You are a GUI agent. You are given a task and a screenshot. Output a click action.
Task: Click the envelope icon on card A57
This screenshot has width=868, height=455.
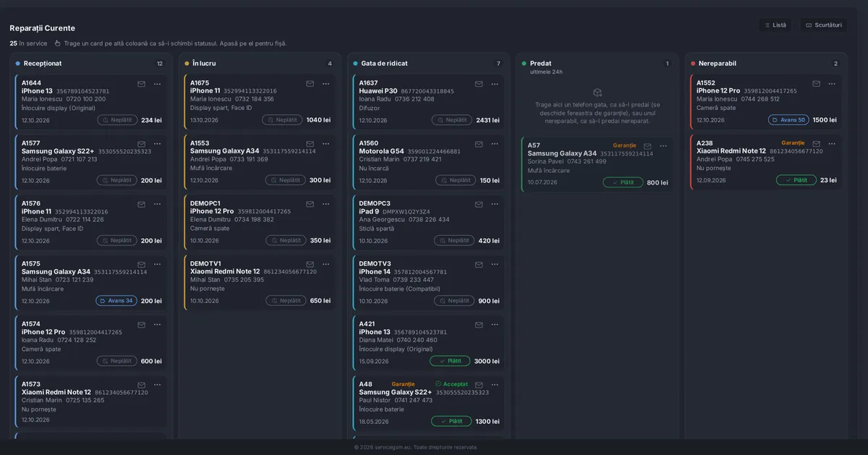point(647,146)
